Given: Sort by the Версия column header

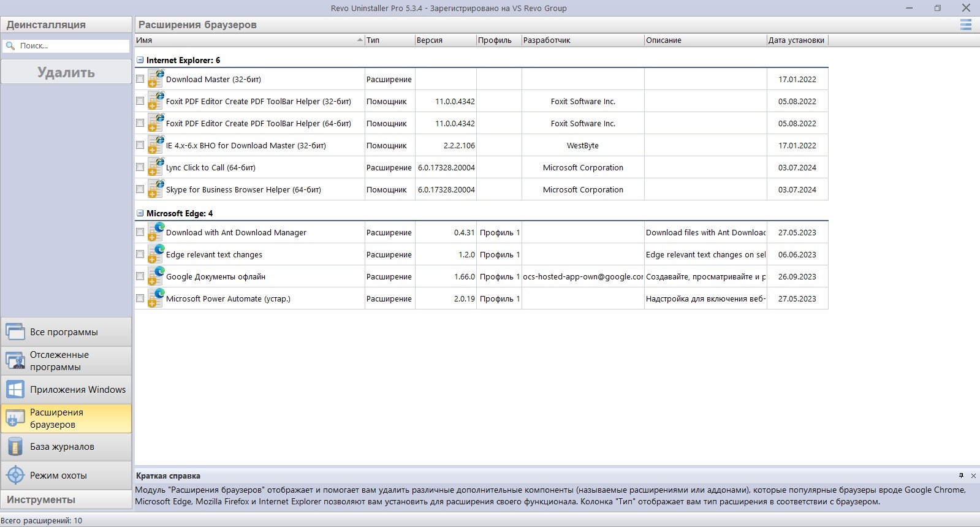Looking at the screenshot, I should [x=446, y=40].
